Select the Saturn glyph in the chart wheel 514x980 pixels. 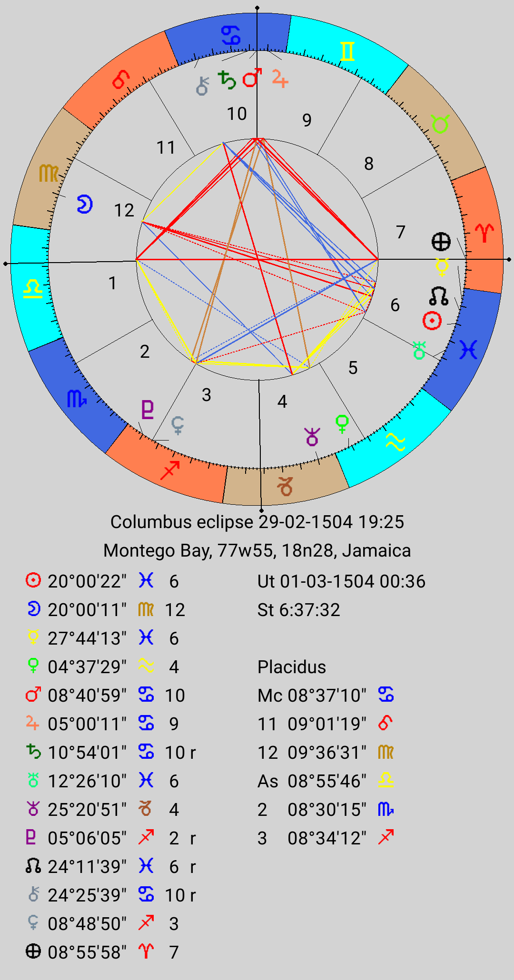227,80
